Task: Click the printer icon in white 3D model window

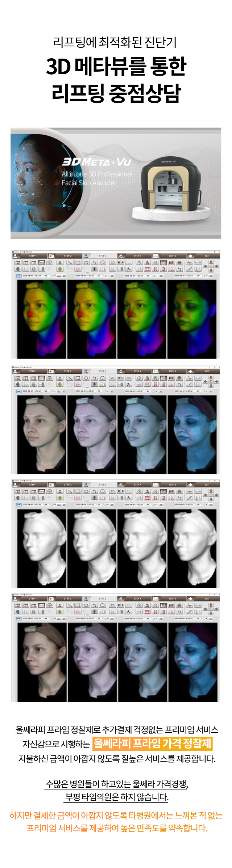Action: click(179, 491)
